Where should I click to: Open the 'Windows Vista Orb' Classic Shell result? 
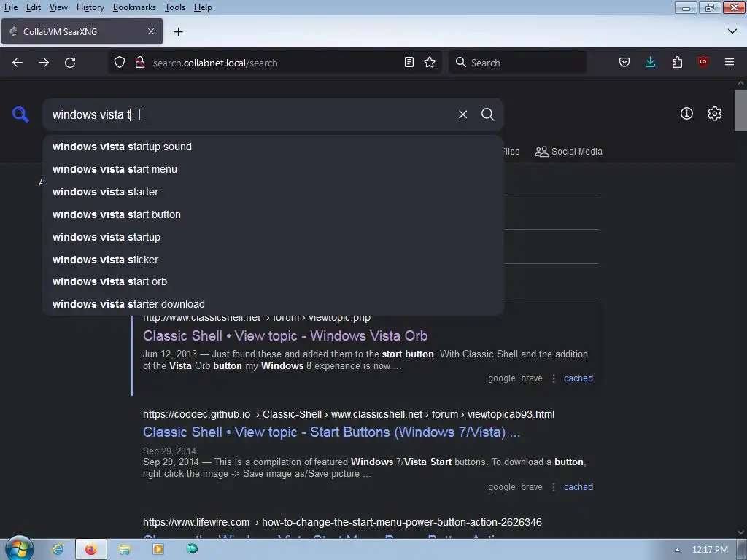285,335
